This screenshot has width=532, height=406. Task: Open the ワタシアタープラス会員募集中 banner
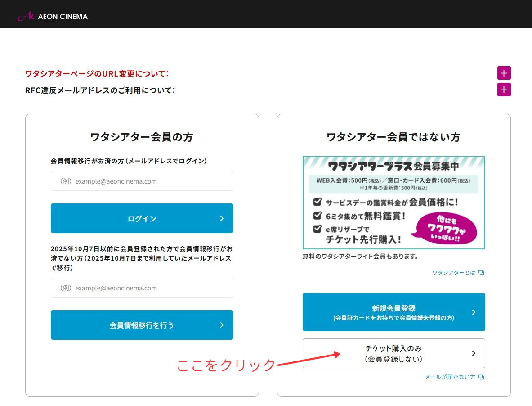[x=393, y=203]
